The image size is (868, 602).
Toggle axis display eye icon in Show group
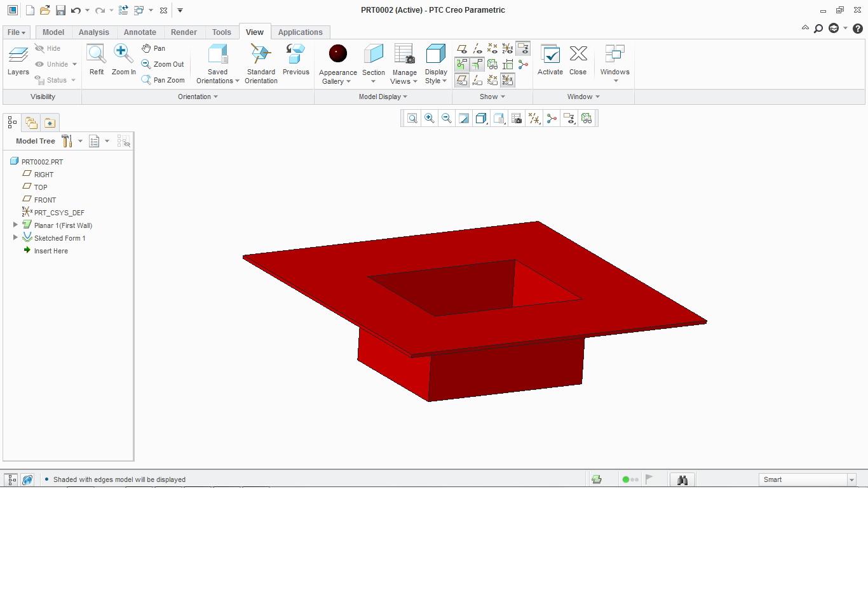coord(477,49)
